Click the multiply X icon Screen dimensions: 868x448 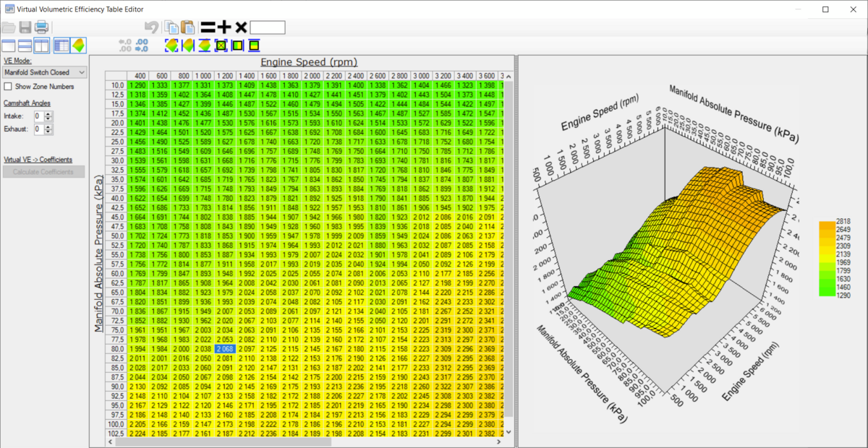(241, 27)
